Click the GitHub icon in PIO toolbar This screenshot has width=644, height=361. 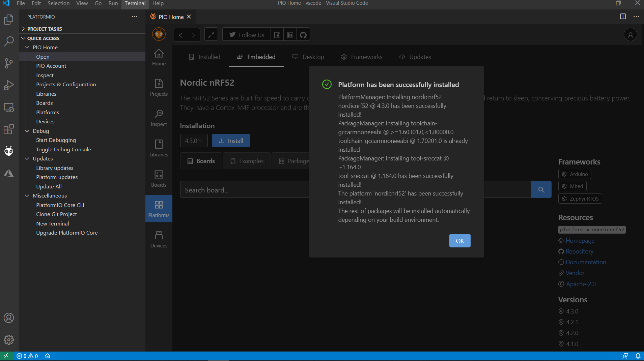[x=303, y=35]
